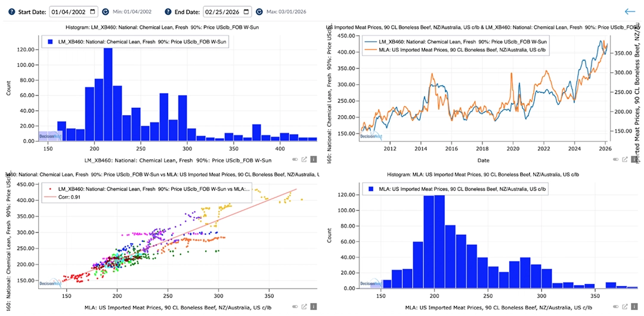Click the Start Date input field
Viewport: 644px width, 316px height.
click(x=69, y=11)
